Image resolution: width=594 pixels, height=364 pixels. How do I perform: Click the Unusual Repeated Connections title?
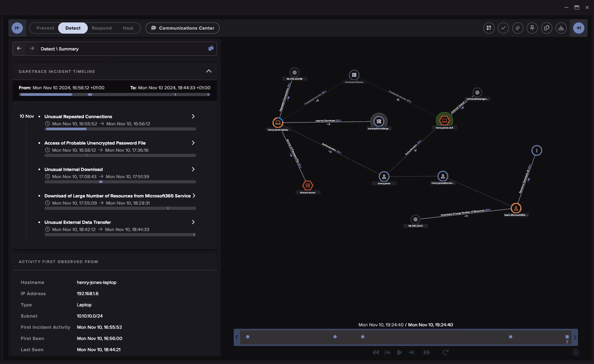[78, 117]
